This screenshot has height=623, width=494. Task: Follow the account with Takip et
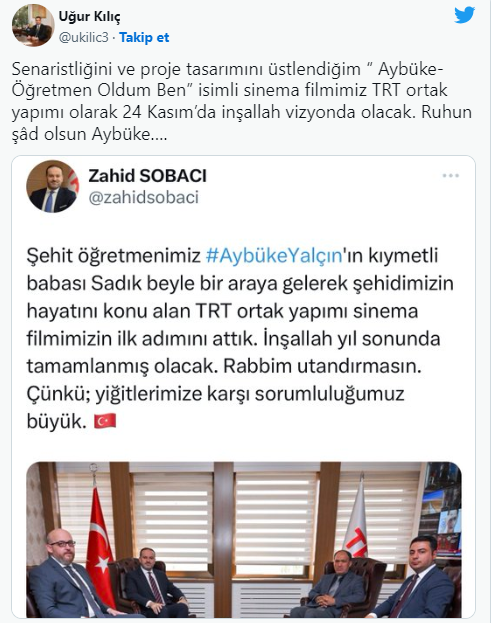[144, 38]
